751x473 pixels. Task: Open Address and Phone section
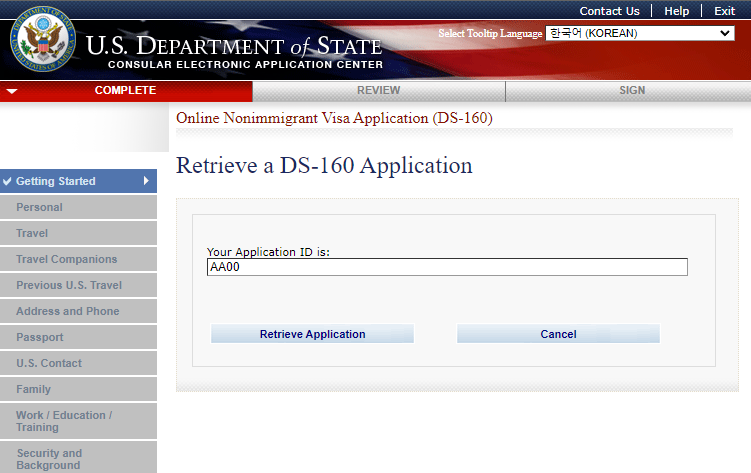79,311
